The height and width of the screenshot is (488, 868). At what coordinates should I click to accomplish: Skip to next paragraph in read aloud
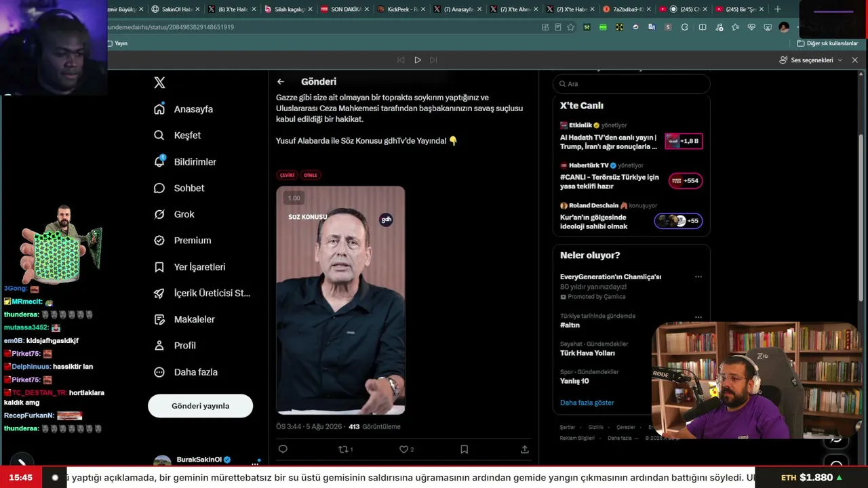click(x=433, y=60)
